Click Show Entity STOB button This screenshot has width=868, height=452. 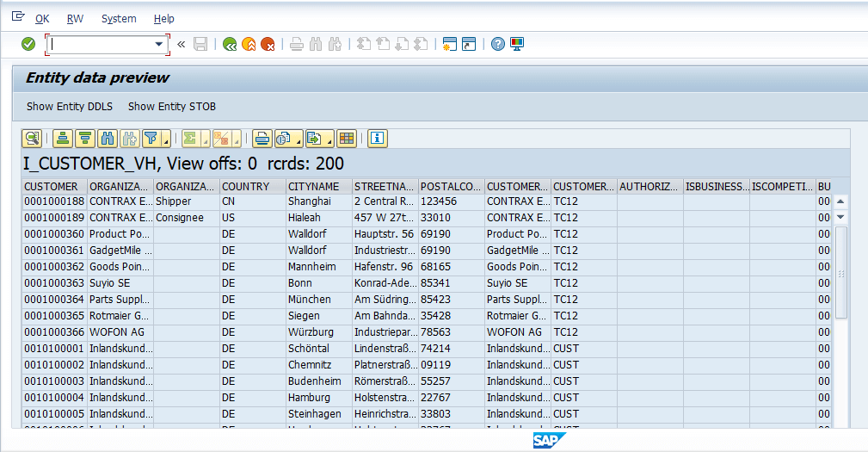[172, 107]
